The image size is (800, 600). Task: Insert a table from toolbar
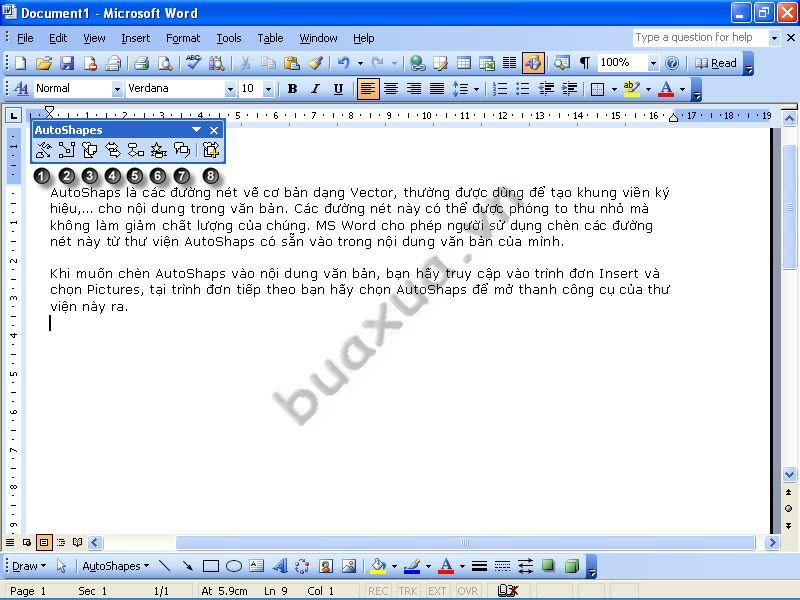464,63
